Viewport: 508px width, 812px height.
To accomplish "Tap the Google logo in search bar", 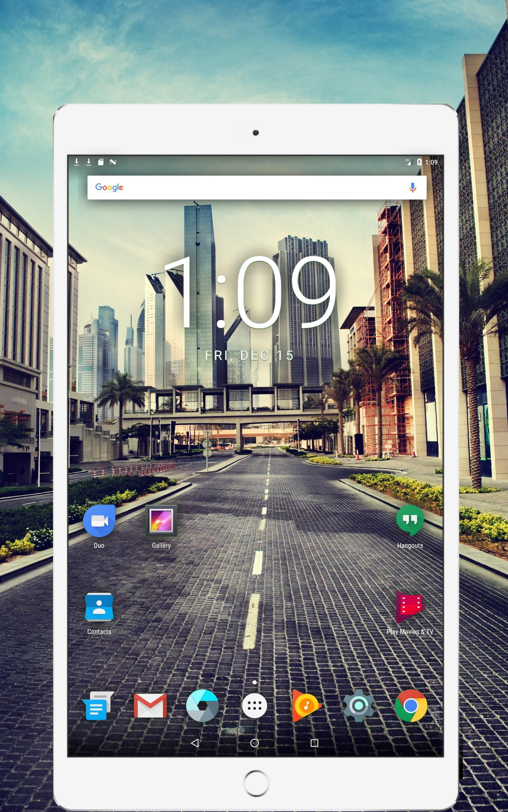I will pyautogui.click(x=109, y=187).
